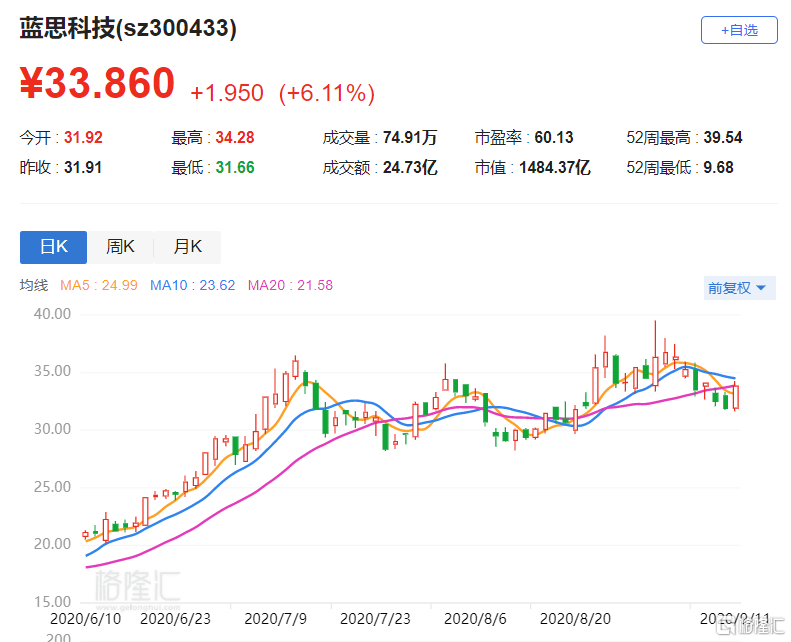Viewport: 791px width, 642px height.
Task: Add stock to watchlist with +自选 button
Action: [739, 30]
